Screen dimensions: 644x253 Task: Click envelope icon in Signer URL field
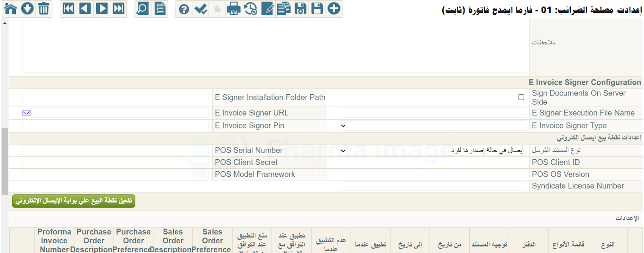pos(27,113)
